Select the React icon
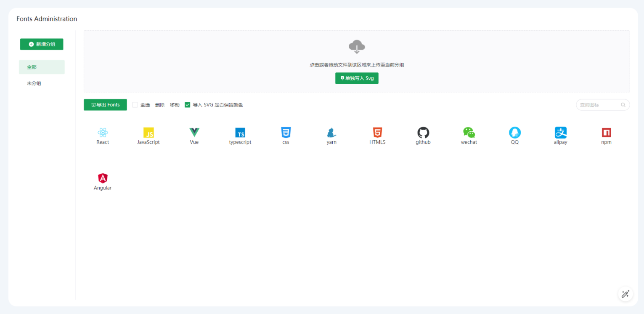644x314 pixels. click(103, 133)
